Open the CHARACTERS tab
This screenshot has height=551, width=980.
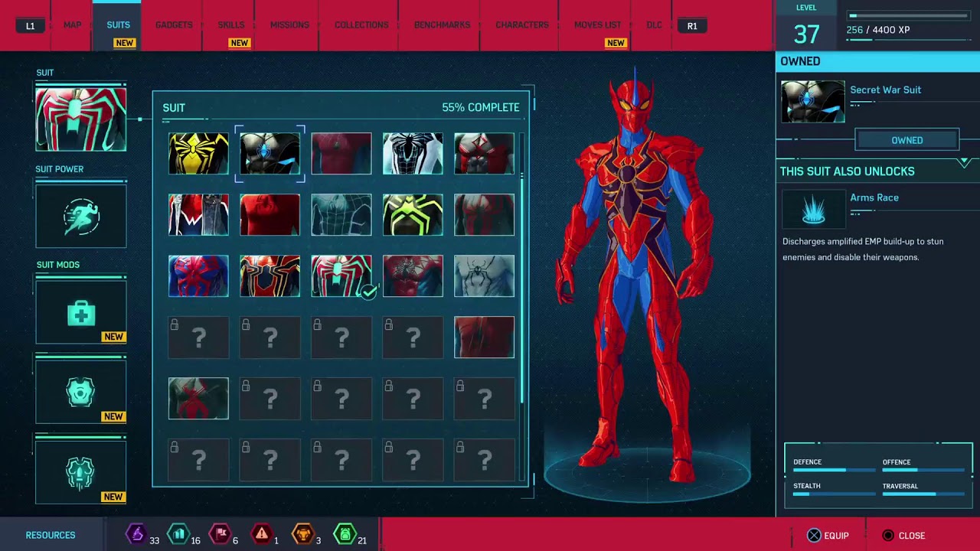(521, 25)
